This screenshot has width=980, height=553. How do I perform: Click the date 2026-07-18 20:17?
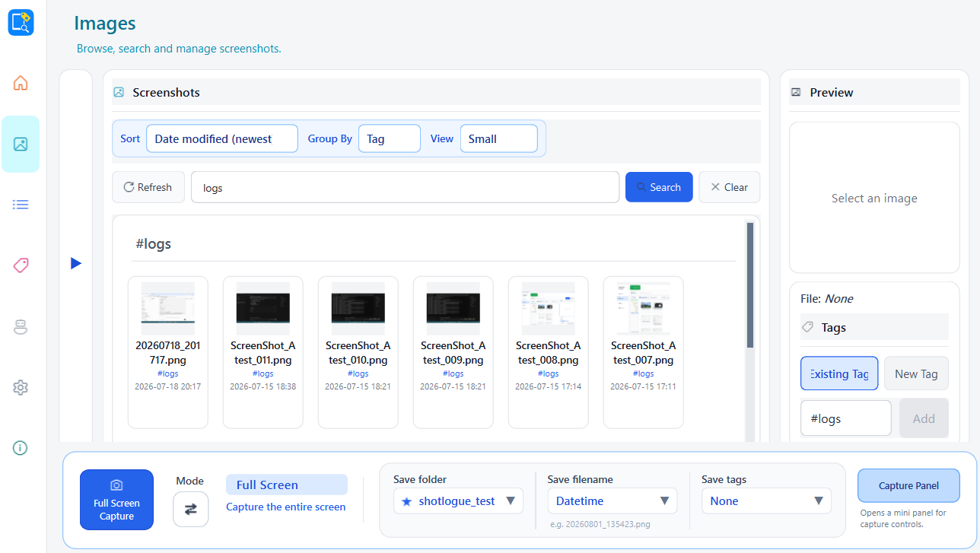pyautogui.click(x=167, y=386)
